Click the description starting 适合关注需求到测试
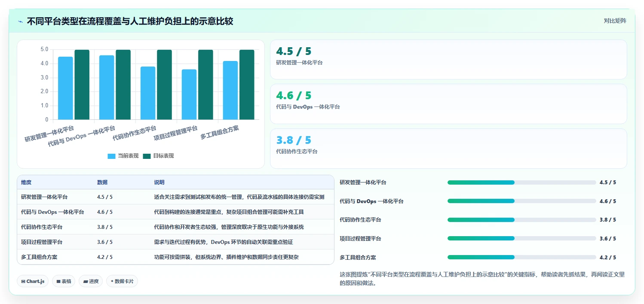 239,197
